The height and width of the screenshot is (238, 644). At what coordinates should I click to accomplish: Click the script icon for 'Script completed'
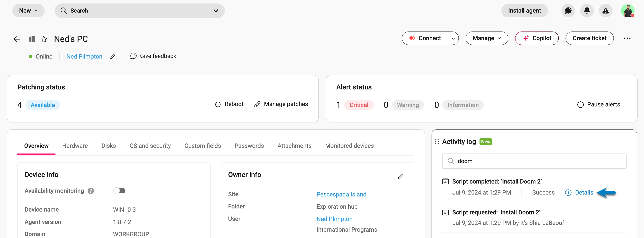click(x=446, y=182)
